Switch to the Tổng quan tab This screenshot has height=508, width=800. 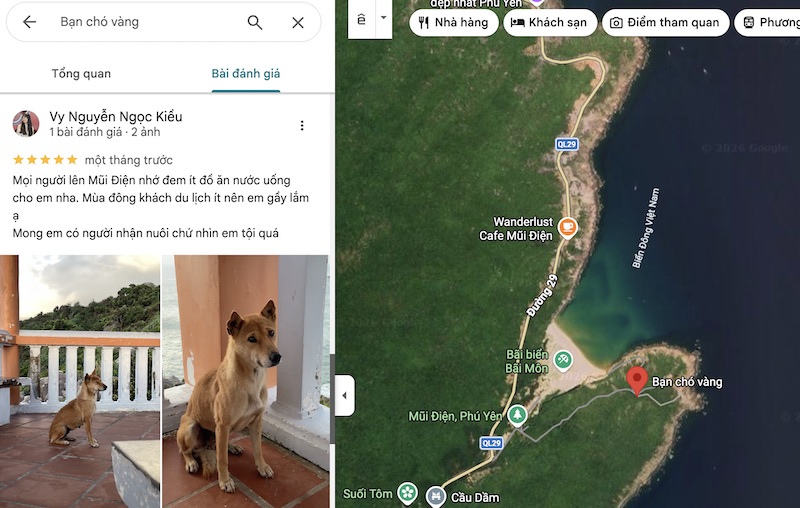[x=81, y=73]
